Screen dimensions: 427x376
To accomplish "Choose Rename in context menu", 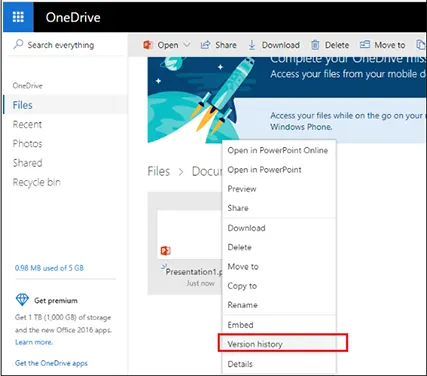I will [x=242, y=305].
